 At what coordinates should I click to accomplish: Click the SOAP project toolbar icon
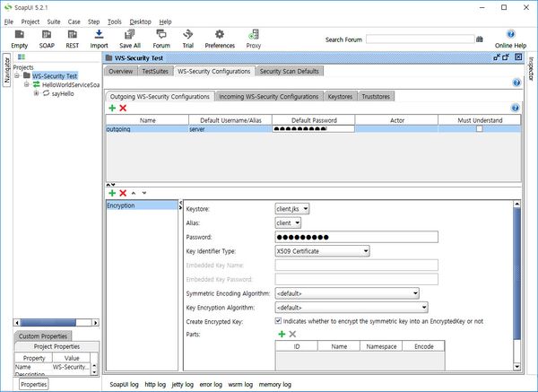pos(46,35)
